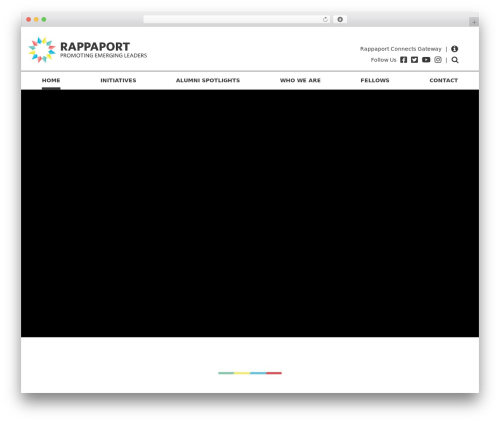Viewport: 500px width, 423px height.
Task: Open the YouTube channel icon
Action: click(x=426, y=60)
